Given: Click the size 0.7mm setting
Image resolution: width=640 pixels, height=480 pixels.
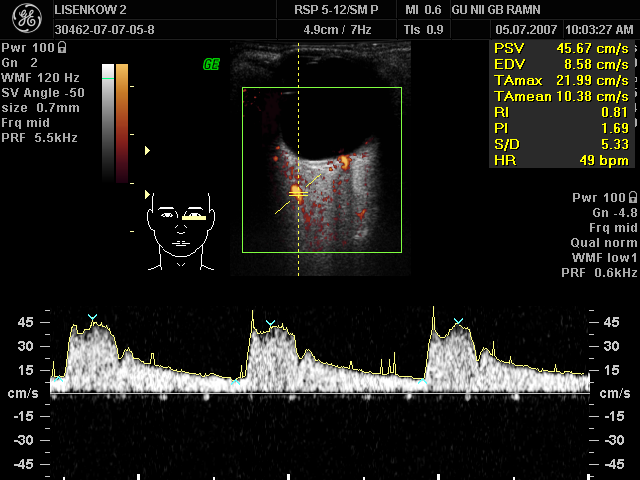Looking at the screenshot, I should click(x=40, y=108).
